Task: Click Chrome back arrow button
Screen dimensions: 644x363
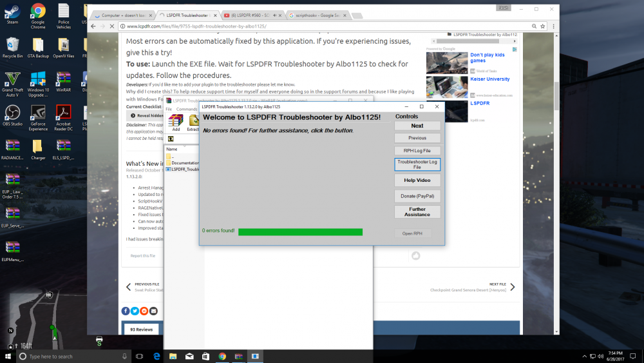Action: (x=93, y=26)
